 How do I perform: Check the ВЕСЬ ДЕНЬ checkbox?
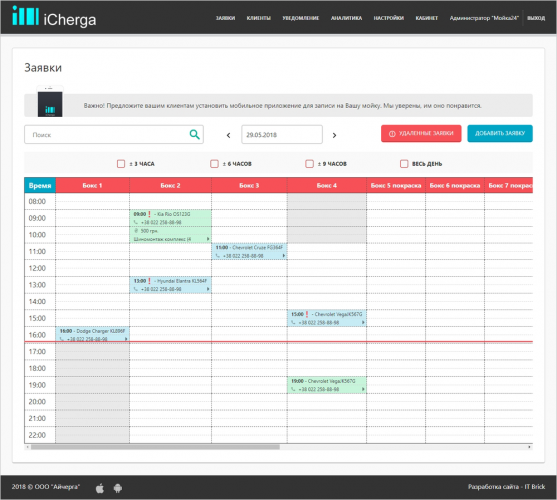pyautogui.click(x=404, y=164)
